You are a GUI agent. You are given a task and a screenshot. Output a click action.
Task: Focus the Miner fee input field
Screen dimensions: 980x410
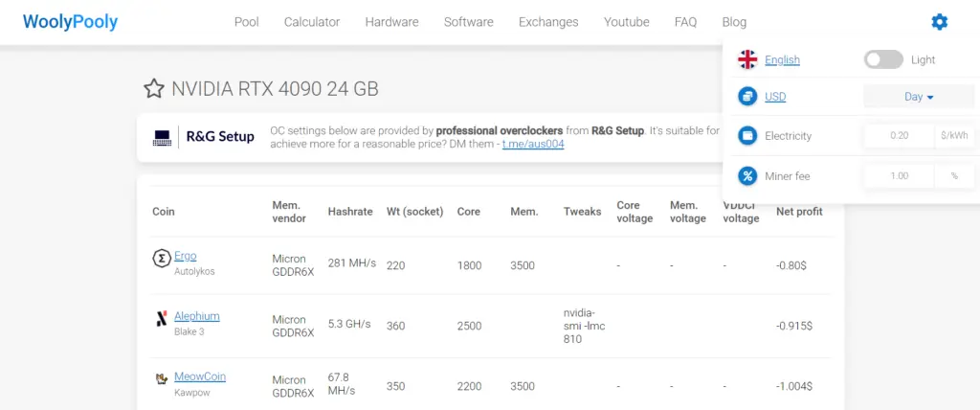click(899, 176)
